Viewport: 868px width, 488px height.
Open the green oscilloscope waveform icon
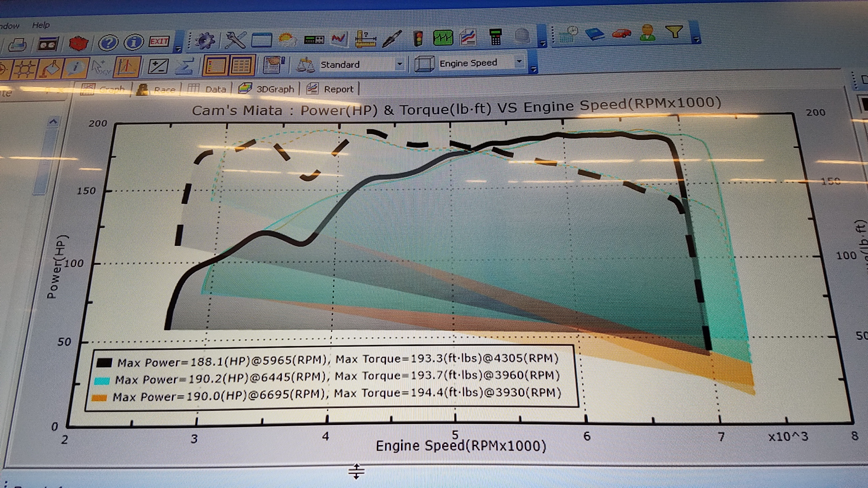tap(443, 38)
